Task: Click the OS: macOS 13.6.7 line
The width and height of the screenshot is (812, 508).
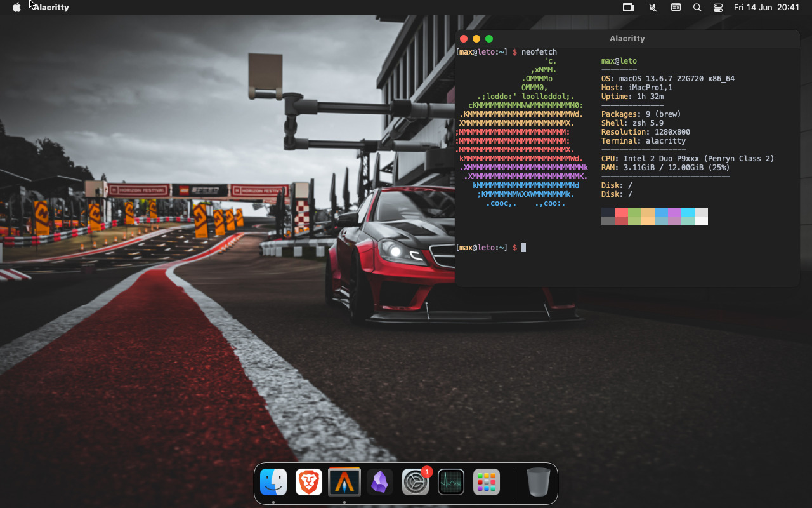Action: 668,79
